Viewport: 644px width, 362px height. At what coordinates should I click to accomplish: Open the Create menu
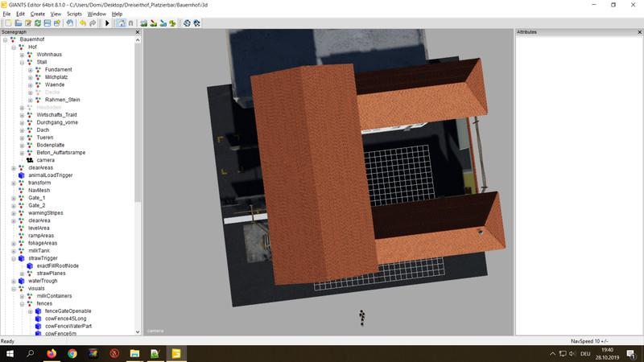point(38,14)
